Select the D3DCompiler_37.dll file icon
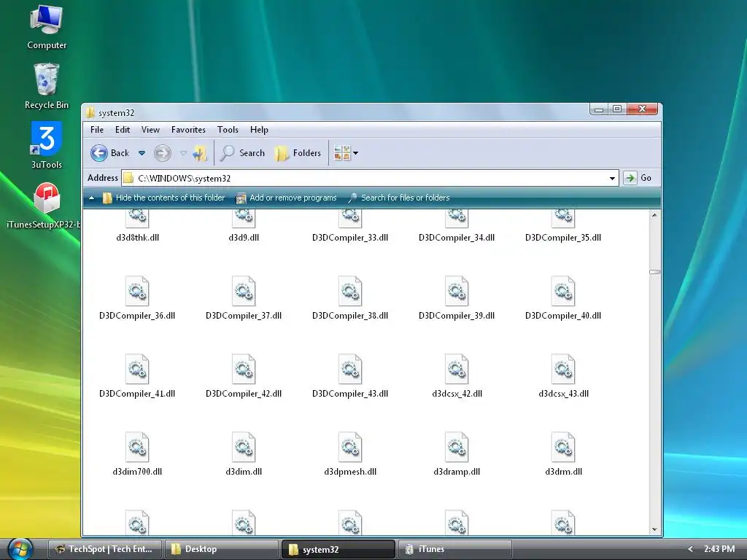 tap(244, 291)
